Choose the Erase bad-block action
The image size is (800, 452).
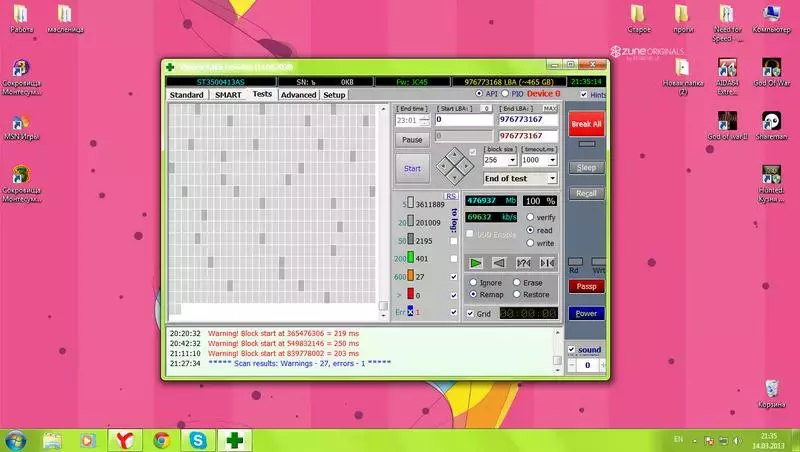(x=517, y=282)
